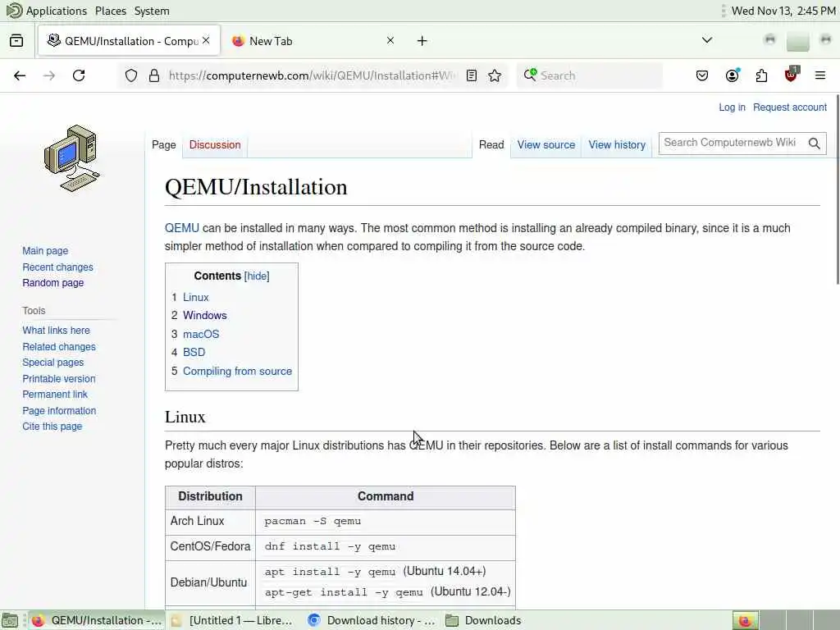Image resolution: width=840 pixels, height=630 pixels.
Task: Open the Pocket save icon
Action: tap(702, 75)
